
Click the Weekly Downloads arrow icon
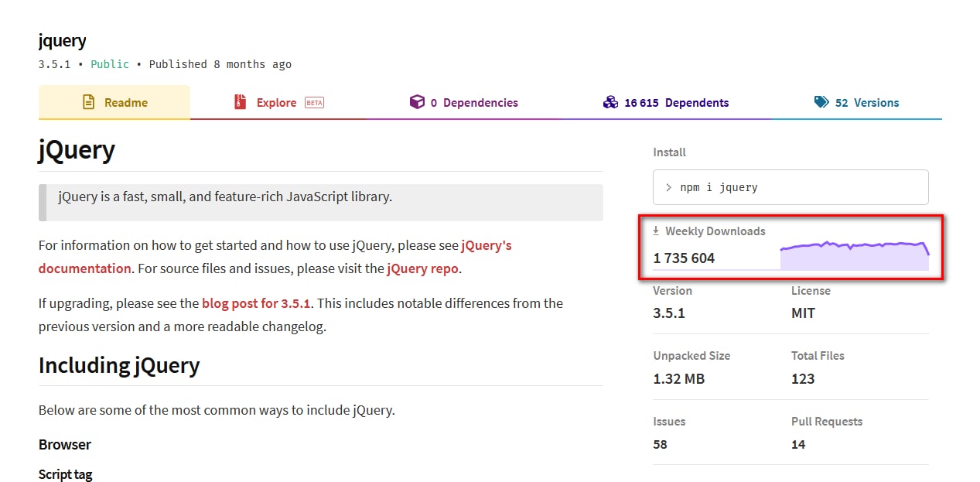657,231
